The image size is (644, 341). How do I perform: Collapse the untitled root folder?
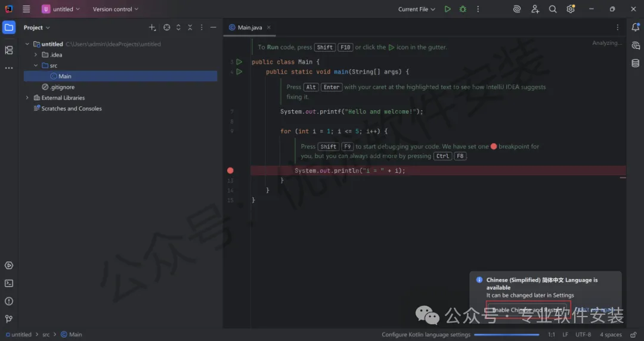click(x=27, y=44)
